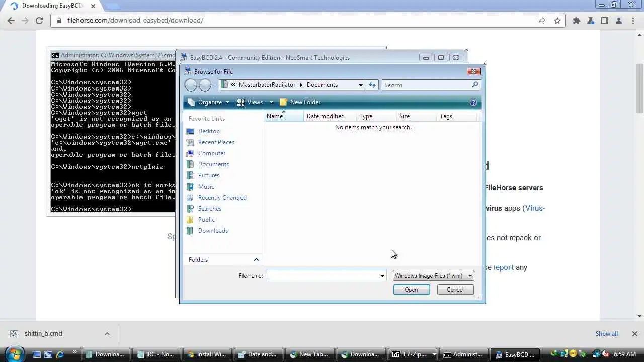This screenshot has height=362, width=644.
Task: Click Show all downloads
Action: [x=606, y=334]
